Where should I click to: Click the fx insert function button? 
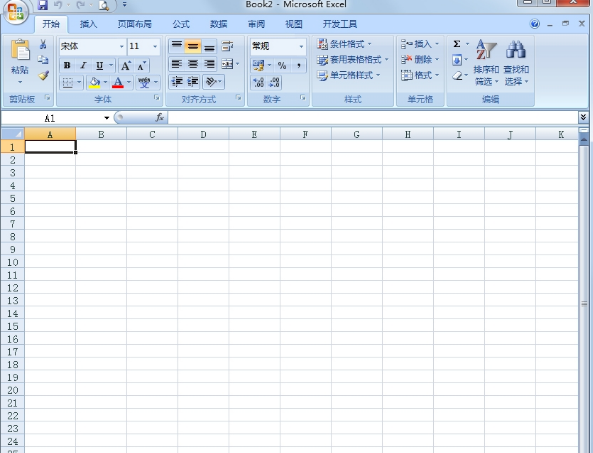click(160, 118)
